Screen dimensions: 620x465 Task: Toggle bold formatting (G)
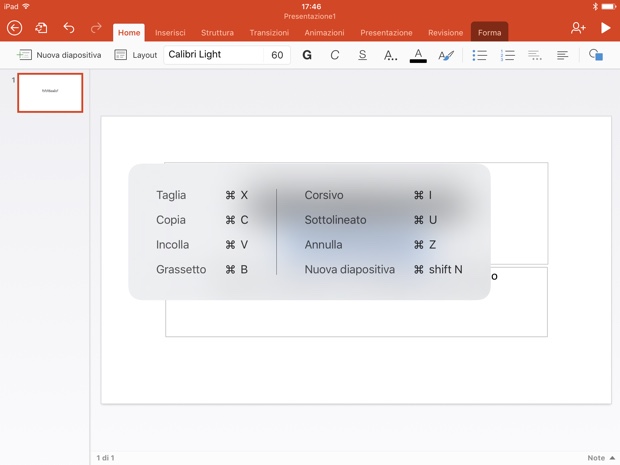pyautogui.click(x=307, y=55)
